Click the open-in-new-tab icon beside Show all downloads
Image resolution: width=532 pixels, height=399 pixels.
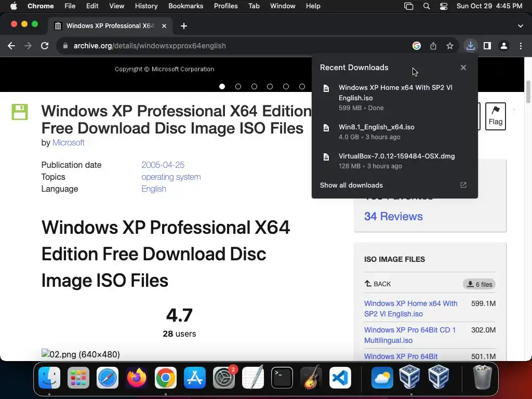coord(463,185)
